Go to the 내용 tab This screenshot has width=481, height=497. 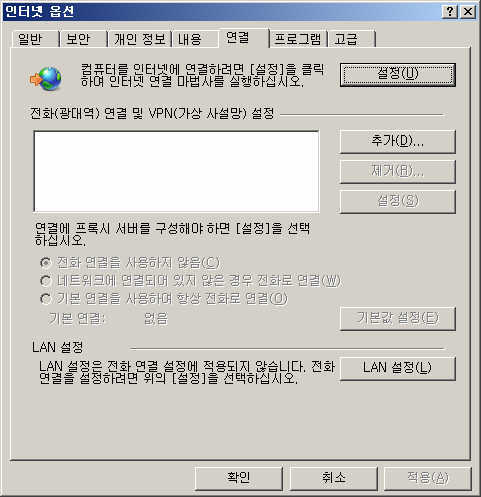195,39
